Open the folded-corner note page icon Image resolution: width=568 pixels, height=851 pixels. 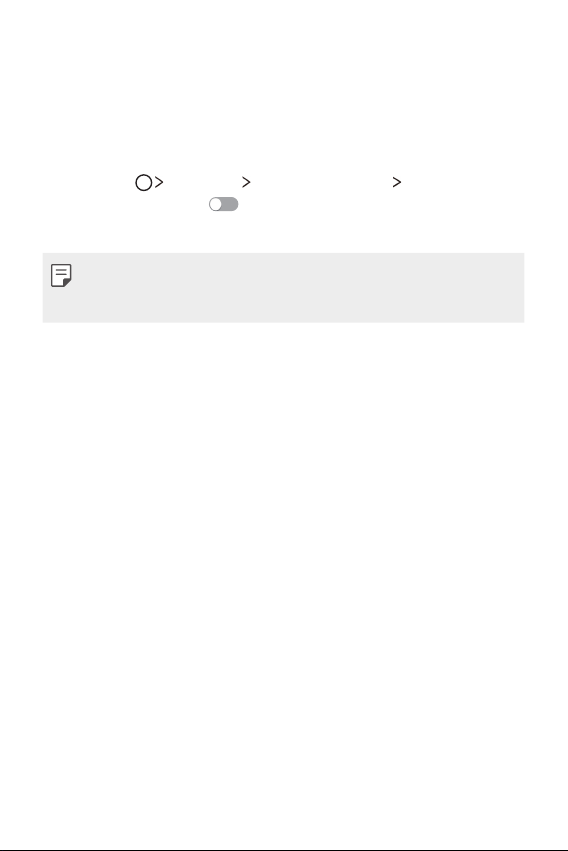(61, 275)
